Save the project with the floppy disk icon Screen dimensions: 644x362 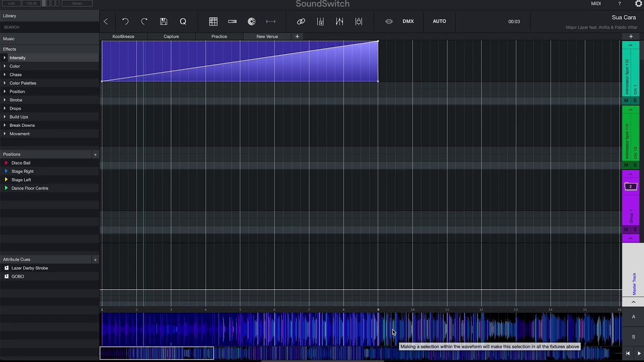[x=164, y=22]
